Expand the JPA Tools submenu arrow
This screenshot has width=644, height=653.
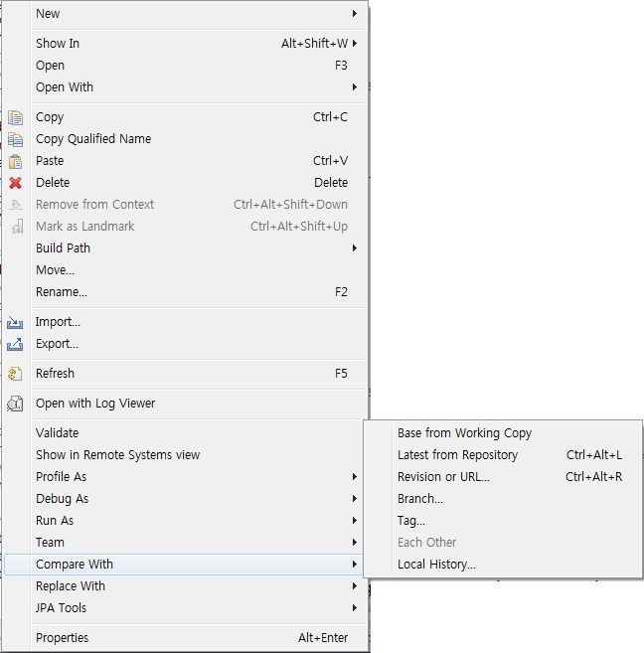354,607
